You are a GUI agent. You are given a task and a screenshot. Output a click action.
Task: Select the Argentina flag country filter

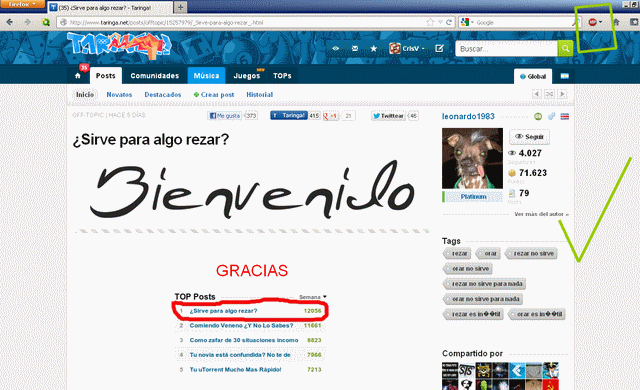[564, 76]
